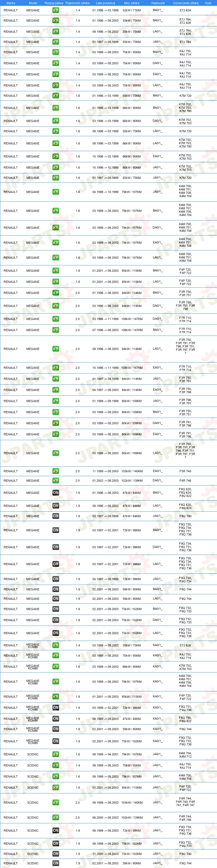Select the E7J 624 engine code cell

coord(185,10)
